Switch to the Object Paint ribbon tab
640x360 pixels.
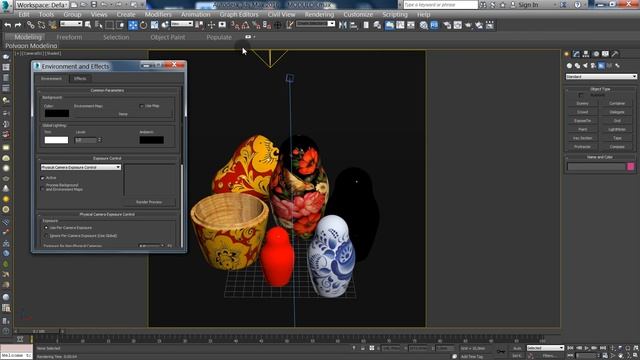168,37
